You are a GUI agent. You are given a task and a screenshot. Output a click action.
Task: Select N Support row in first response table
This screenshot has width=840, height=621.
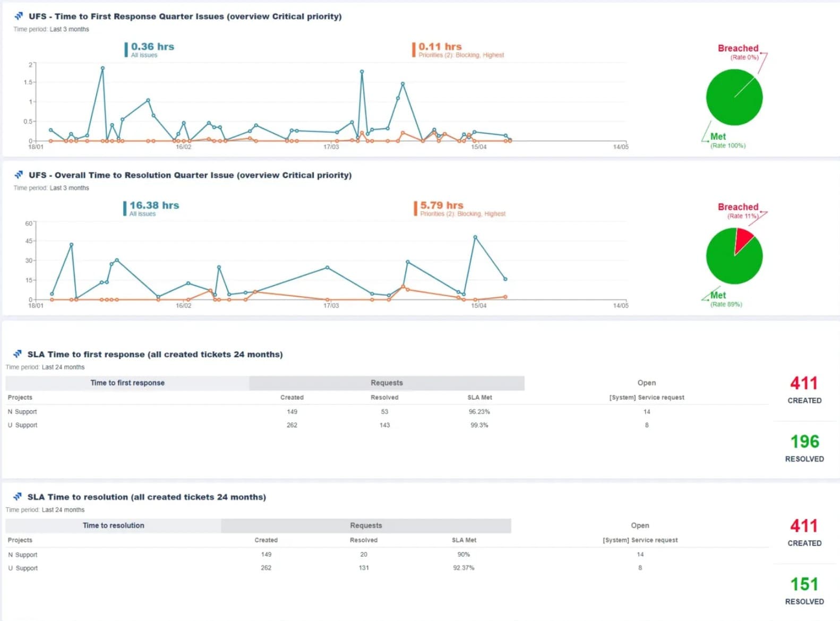pos(387,412)
